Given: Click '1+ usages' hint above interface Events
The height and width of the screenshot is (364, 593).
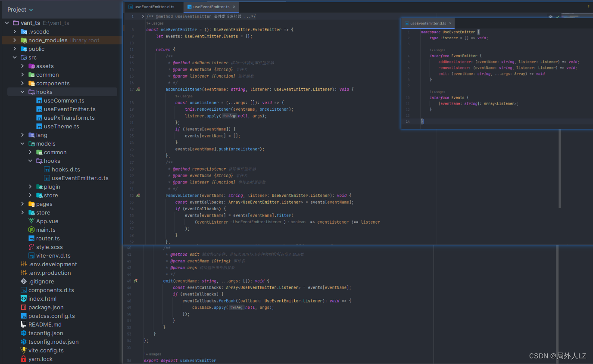Looking at the screenshot, I should 437,92.
